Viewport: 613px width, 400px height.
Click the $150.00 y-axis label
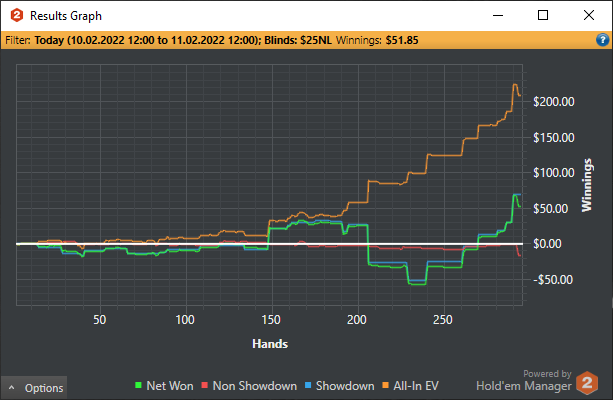click(554, 138)
